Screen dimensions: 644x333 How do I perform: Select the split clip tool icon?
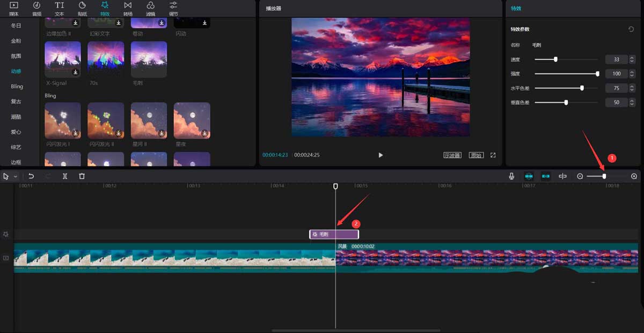pos(65,176)
